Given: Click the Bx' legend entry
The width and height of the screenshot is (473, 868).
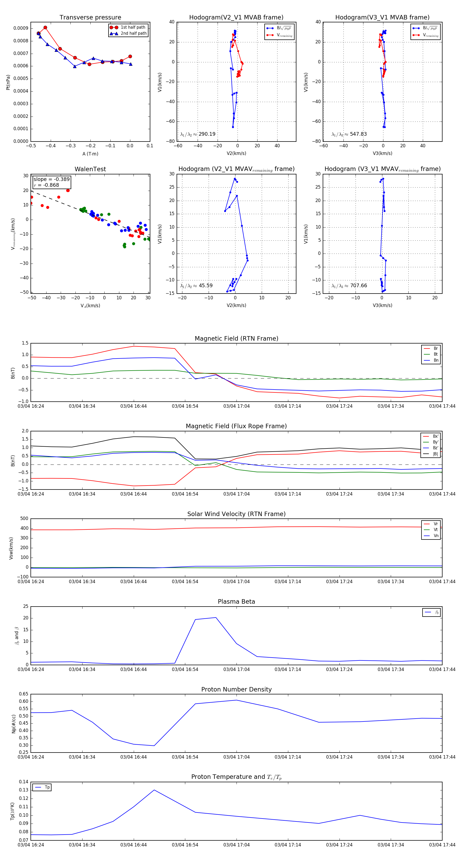Looking at the screenshot, I should point(431,436).
